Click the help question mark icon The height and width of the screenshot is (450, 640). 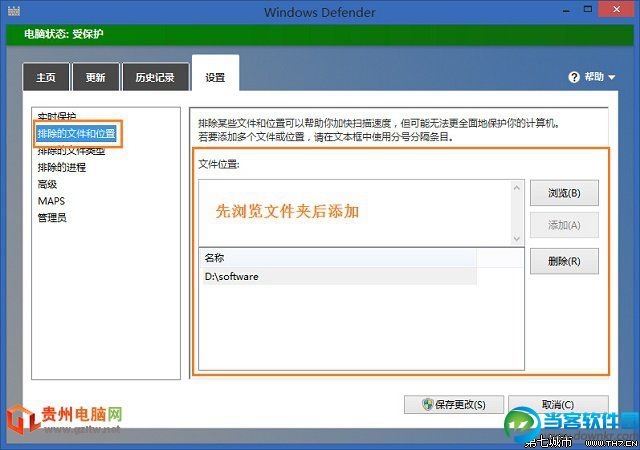click(574, 77)
